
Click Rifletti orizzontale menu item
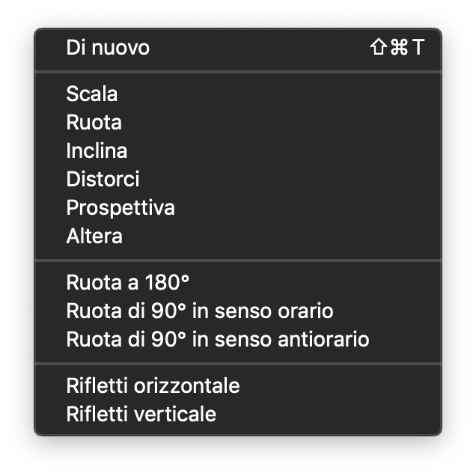tap(153, 386)
